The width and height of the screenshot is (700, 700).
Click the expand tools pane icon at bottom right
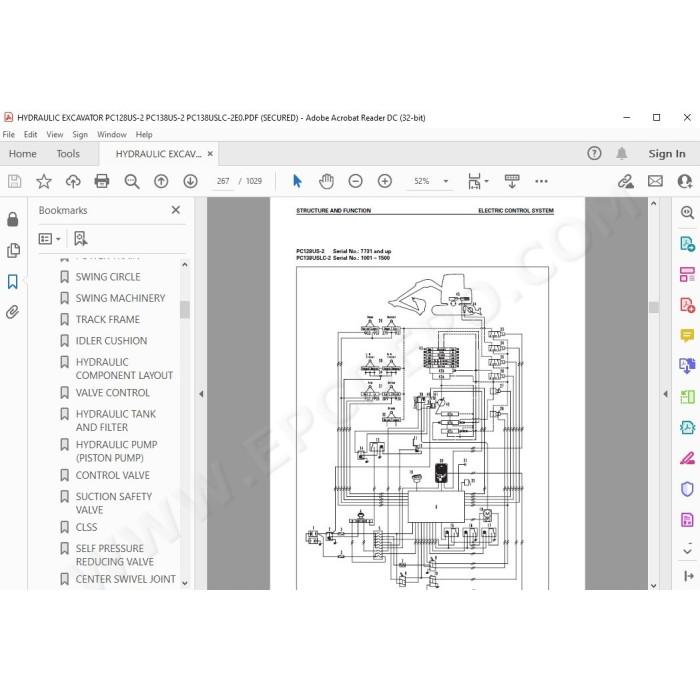(688, 576)
